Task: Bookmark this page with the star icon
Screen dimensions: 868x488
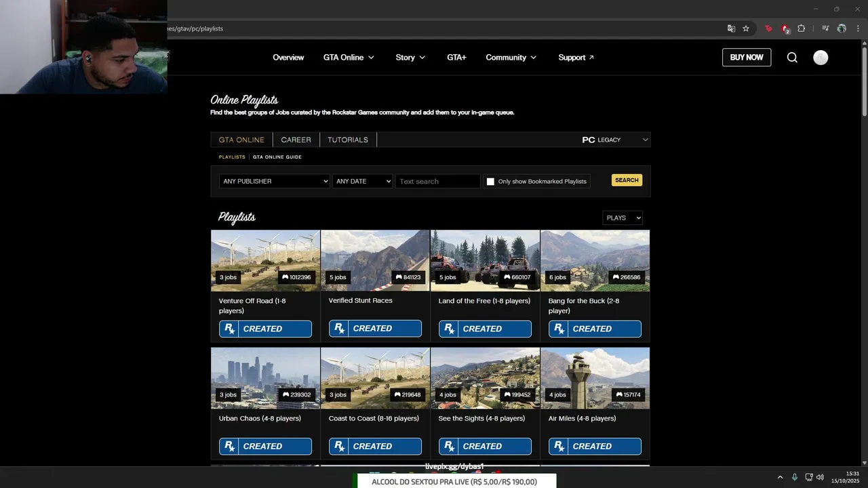Action: (x=746, y=28)
